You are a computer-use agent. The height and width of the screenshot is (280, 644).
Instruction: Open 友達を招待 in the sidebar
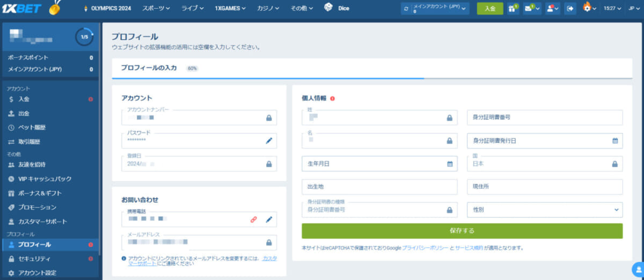(x=50, y=164)
